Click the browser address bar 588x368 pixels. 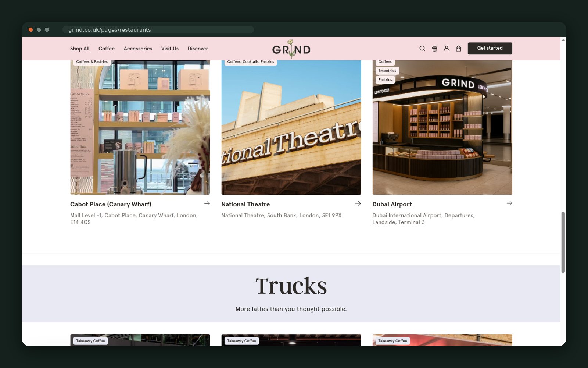(x=158, y=30)
